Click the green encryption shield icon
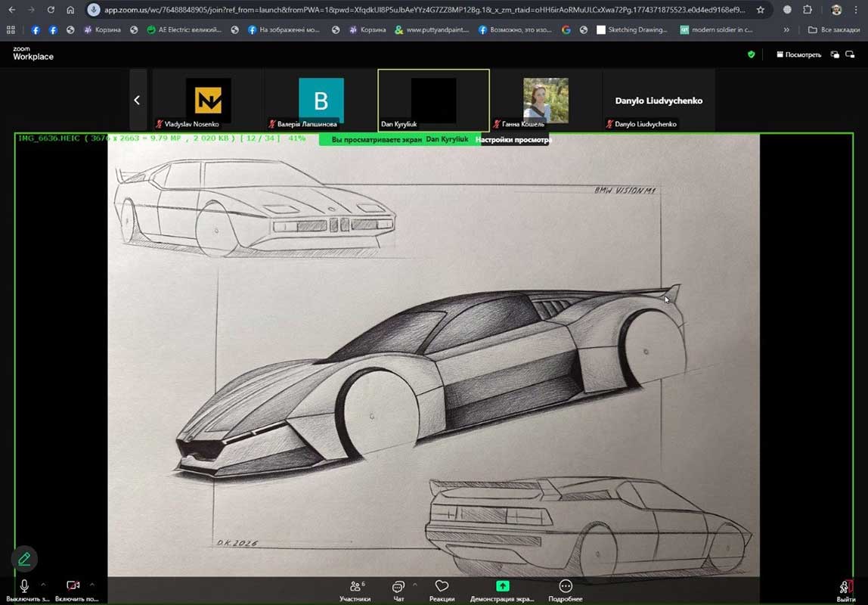This screenshot has height=605, width=868. [x=751, y=54]
